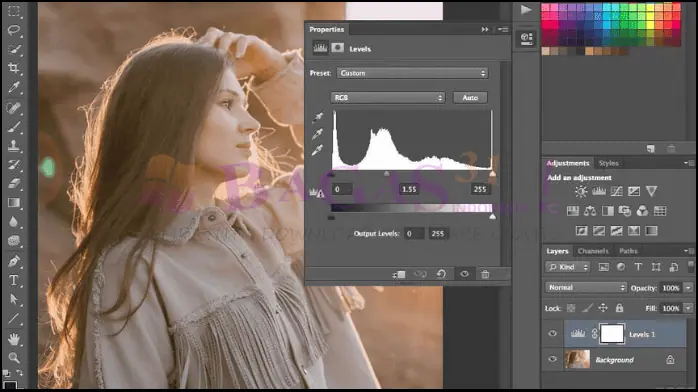Screen dimensions: 698x392
Task: Add a Color Balance adjustment
Action: [x=590, y=211]
